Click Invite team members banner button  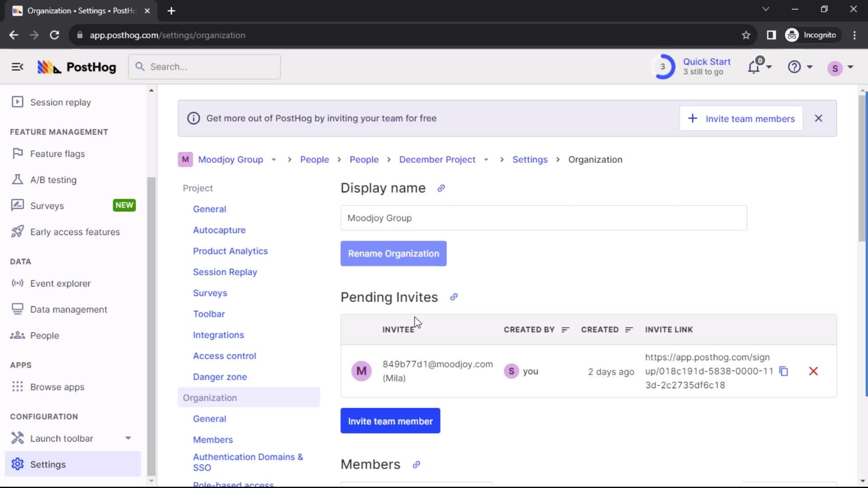click(741, 118)
